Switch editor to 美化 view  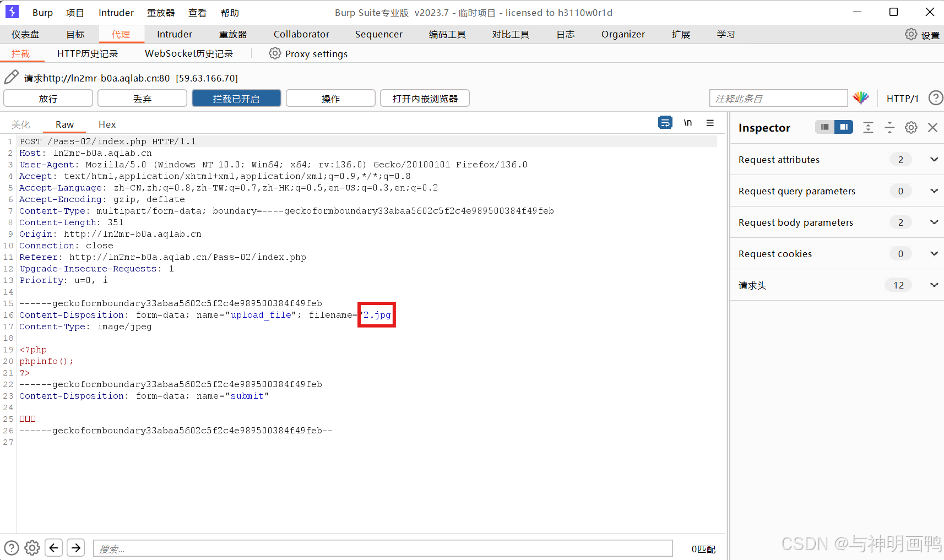pos(21,124)
